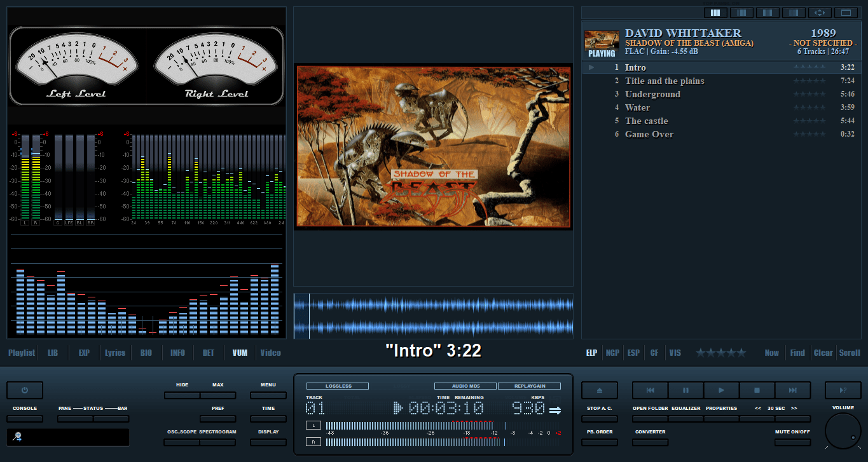Select the second panel layout icon at top
This screenshot has height=462, width=868.
point(741,12)
